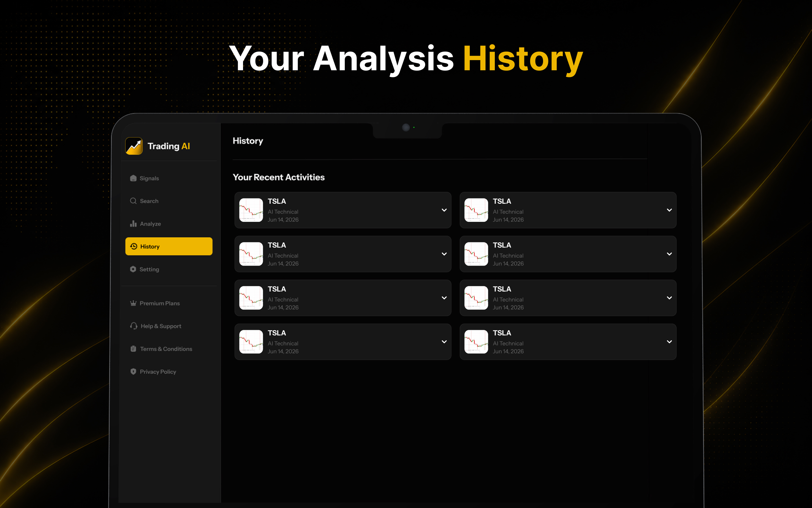This screenshot has height=508, width=812.
Task: Open the Setting menu label
Action: tap(149, 270)
